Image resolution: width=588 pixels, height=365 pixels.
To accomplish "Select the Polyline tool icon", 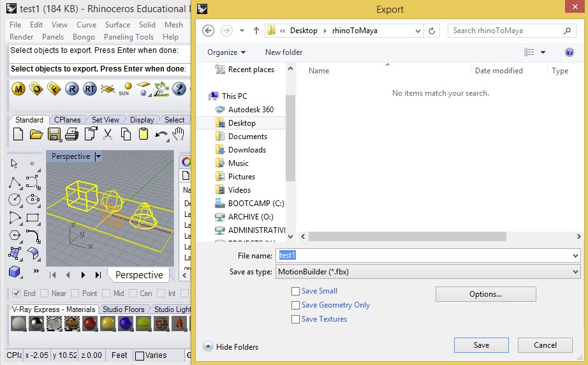I will [x=15, y=182].
